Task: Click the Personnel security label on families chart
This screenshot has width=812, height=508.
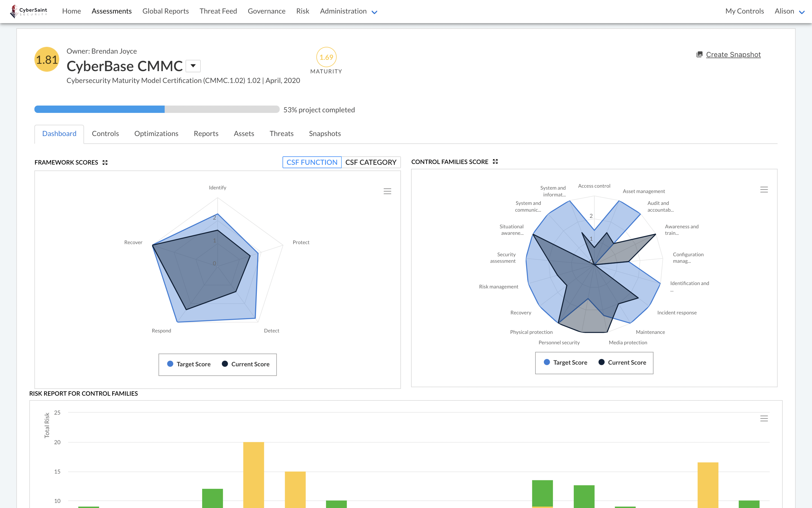Action: [x=559, y=342]
